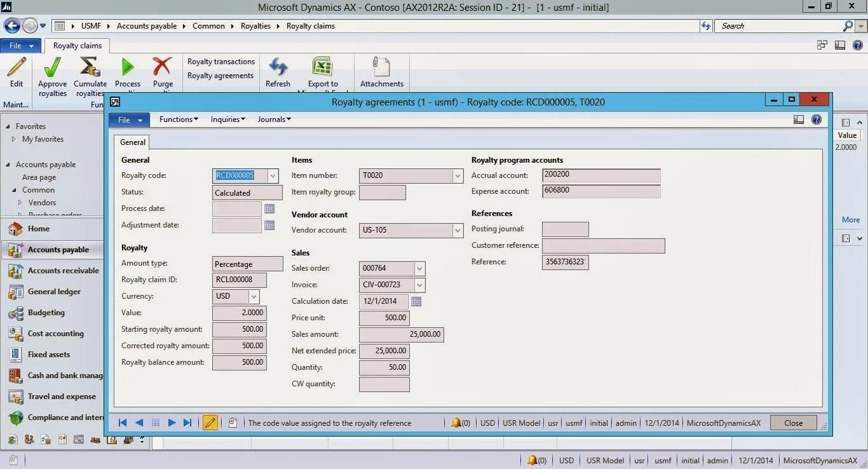868x469 pixels.
Task: Click Accounts payable in breadcrumb
Action: coord(147,26)
